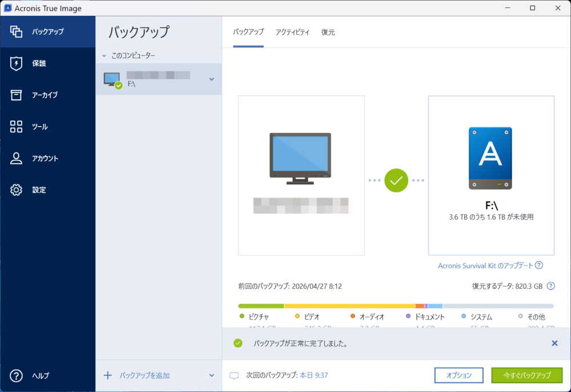Click the オーディオ legend dot

tap(352, 316)
